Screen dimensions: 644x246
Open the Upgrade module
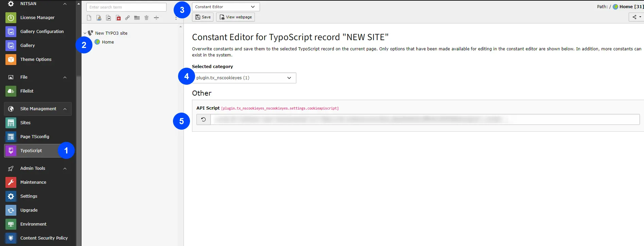pyautogui.click(x=38, y=210)
